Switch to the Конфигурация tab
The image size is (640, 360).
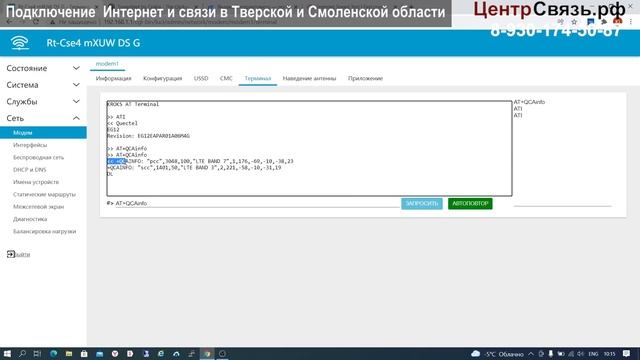point(162,78)
